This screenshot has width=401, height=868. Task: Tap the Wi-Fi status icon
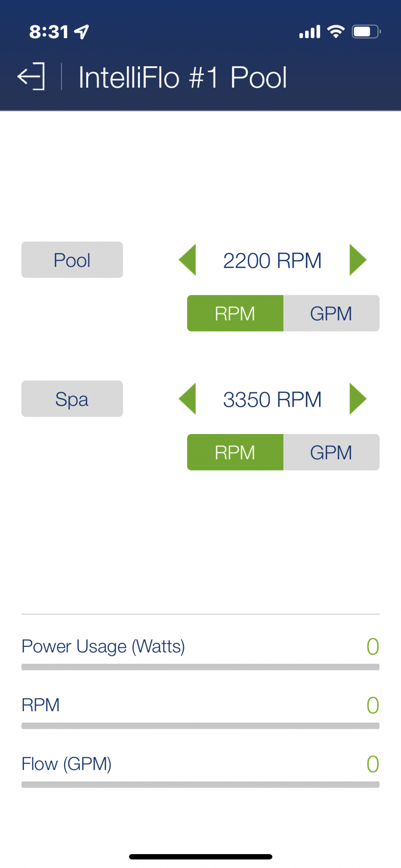tap(335, 32)
